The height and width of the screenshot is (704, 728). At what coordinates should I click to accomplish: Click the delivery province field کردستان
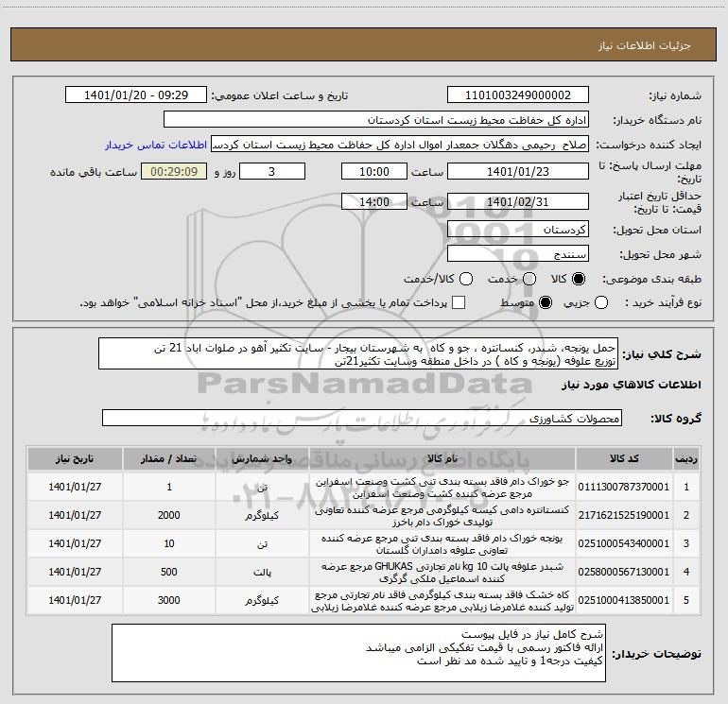[518, 230]
